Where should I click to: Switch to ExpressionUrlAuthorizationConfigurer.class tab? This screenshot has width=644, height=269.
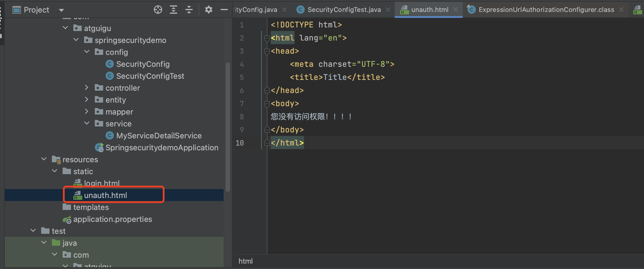(546, 10)
